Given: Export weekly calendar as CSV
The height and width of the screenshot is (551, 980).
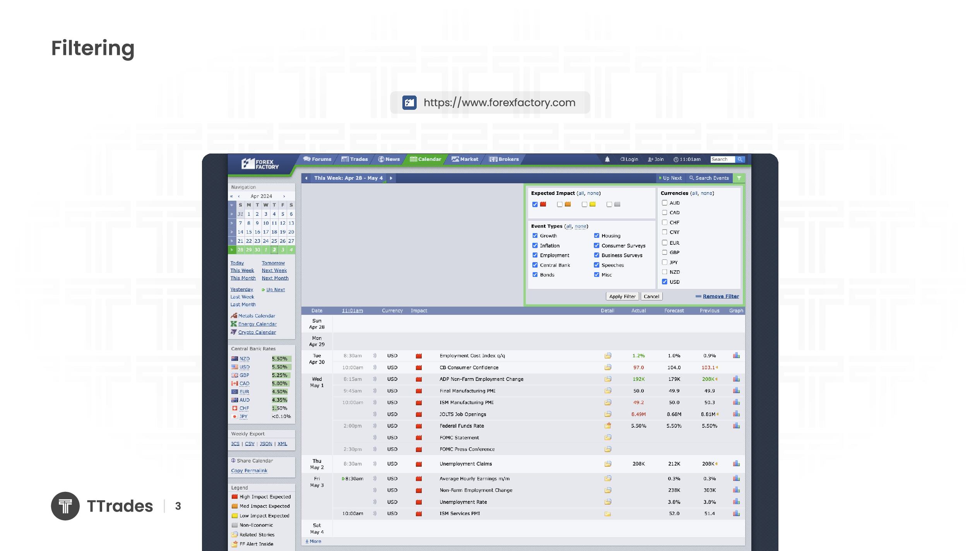Looking at the screenshot, I should click(x=250, y=444).
